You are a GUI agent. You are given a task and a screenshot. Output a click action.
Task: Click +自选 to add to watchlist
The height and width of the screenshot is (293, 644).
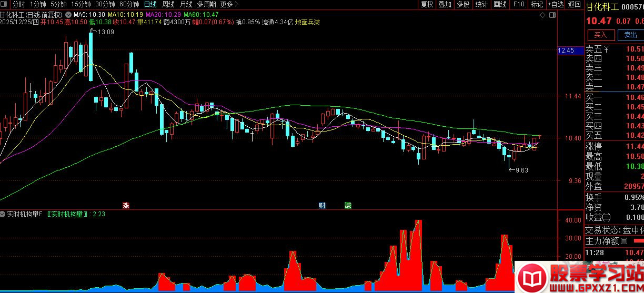point(556,4)
